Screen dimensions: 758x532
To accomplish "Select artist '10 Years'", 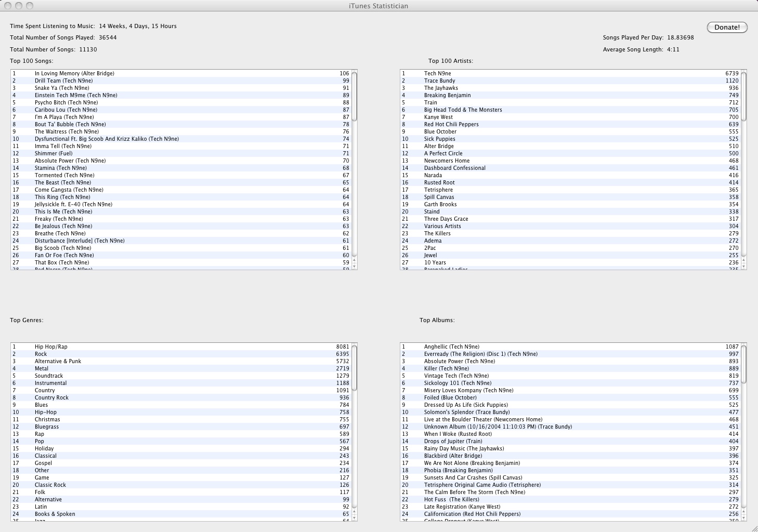I will pos(570,262).
